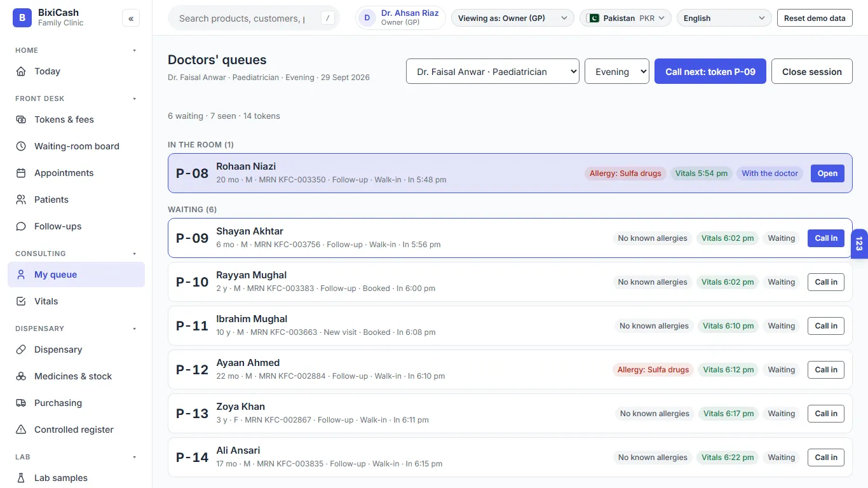Click the Dispensary pill icon
The image size is (868, 488).
click(x=22, y=349)
